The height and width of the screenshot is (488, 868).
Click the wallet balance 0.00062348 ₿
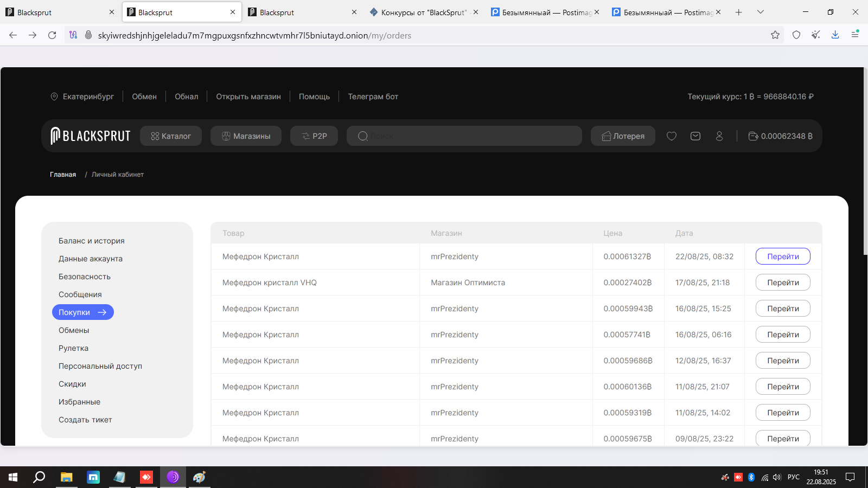780,136
